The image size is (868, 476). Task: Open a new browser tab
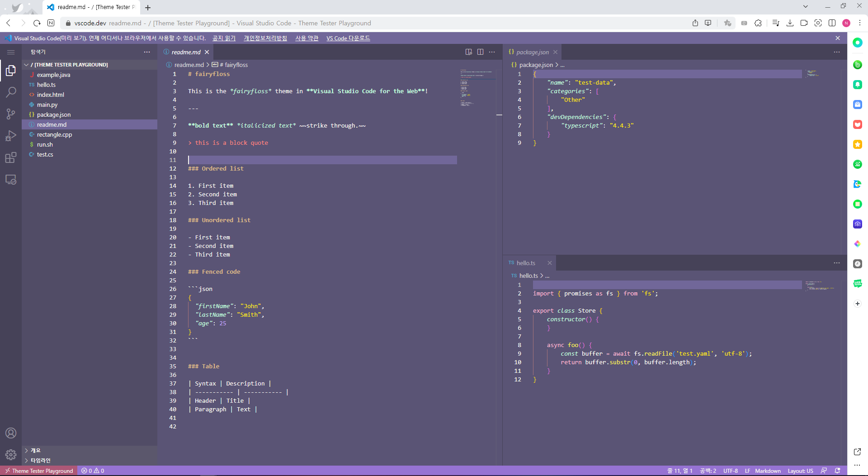click(148, 7)
